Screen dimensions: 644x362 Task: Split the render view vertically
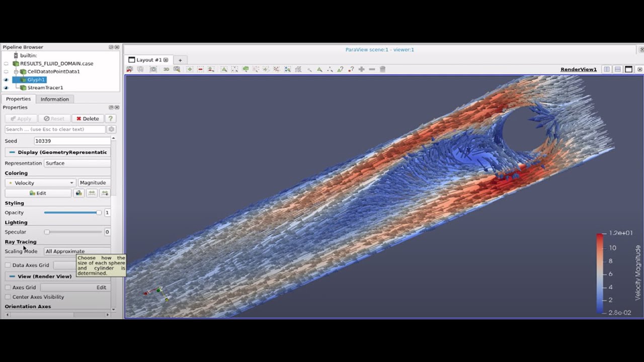pyautogui.click(x=617, y=69)
